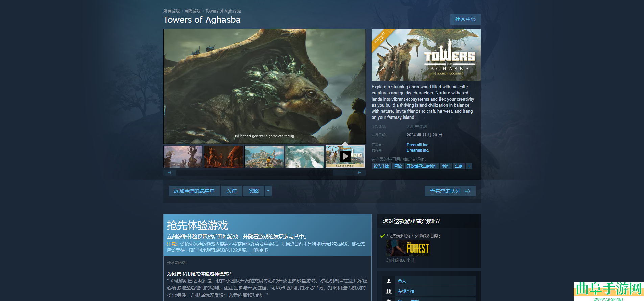The height and width of the screenshot is (301, 644).
Task: Select the 抢先体验 tag
Action: click(381, 166)
